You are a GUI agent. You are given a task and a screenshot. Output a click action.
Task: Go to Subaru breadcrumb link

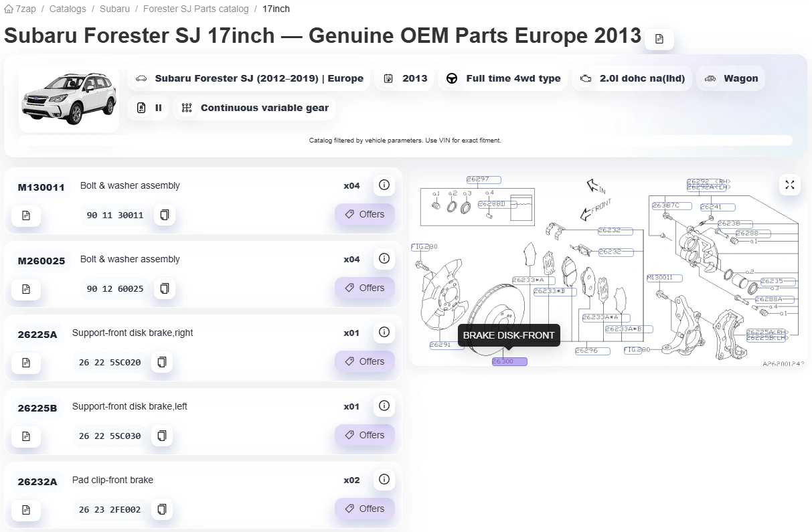pos(114,9)
